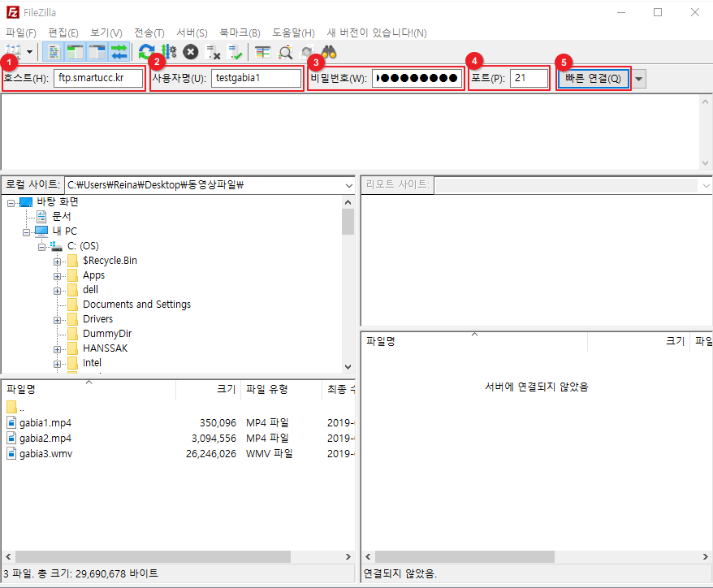Collapse the C: (OS) drive node
The image size is (713, 588).
pos(42,247)
